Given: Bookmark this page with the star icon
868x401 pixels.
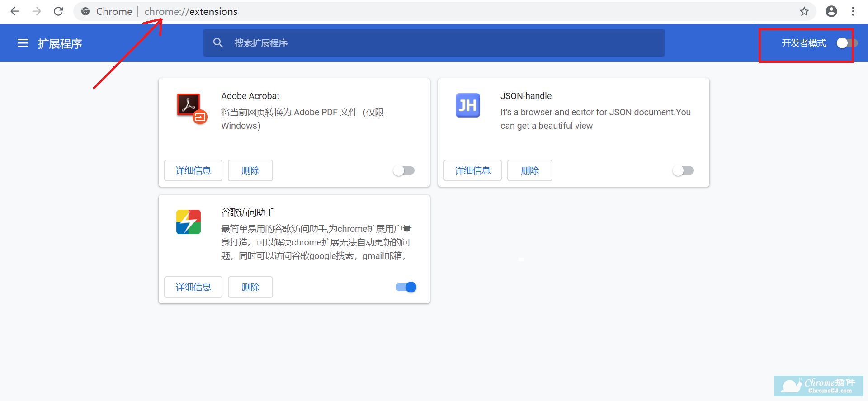Looking at the screenshot, I should 804,11.
